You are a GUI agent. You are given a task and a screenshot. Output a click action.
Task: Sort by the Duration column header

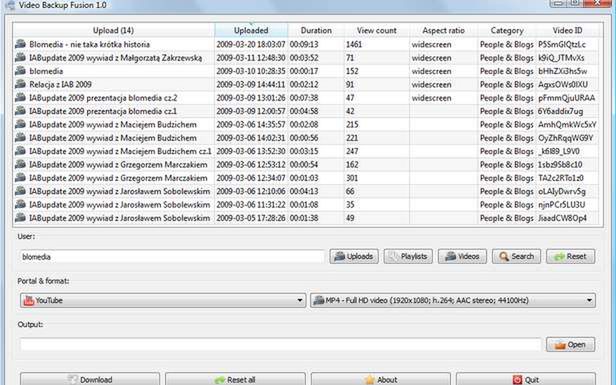click(316, 30)
